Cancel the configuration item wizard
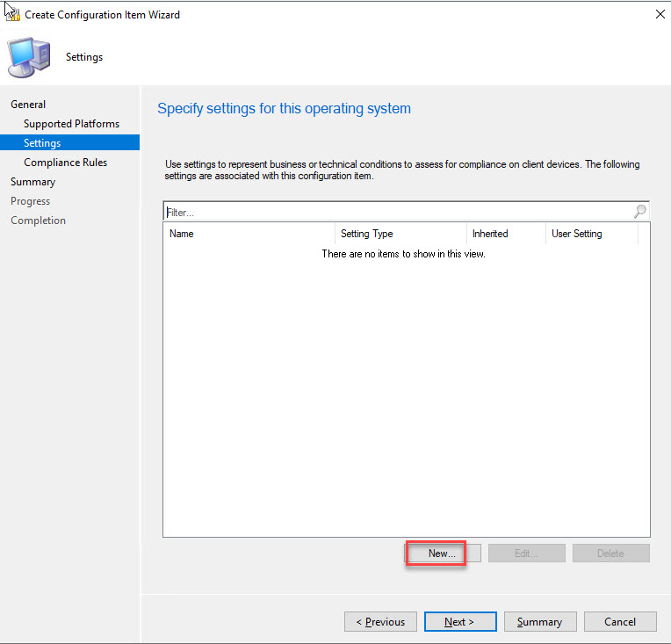Screen dimensions: 671x644 point(620,622)
